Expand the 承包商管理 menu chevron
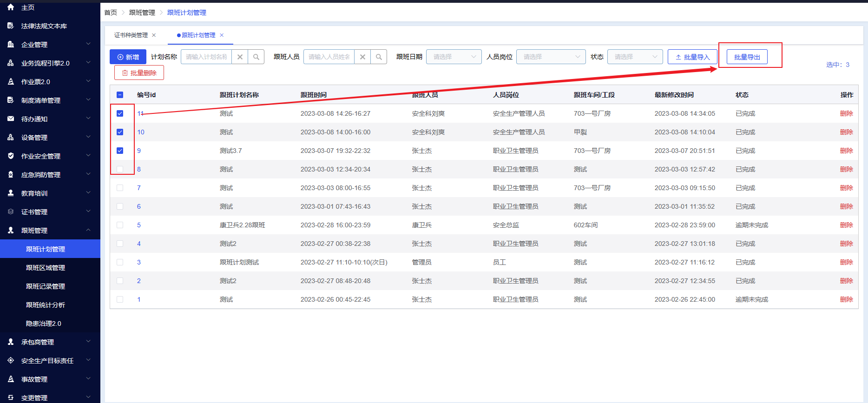868x403 pixels. coord(88,342)
